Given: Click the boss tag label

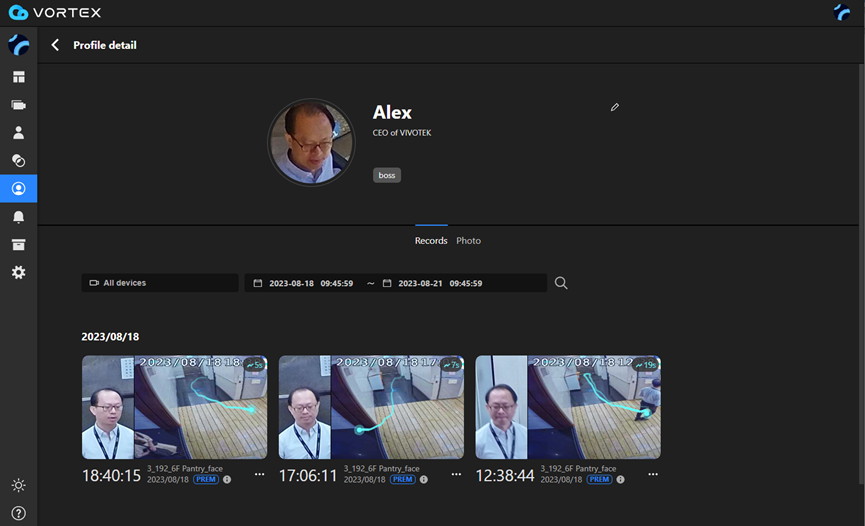Looking at the screenshot, I should [x=387, y=175].
